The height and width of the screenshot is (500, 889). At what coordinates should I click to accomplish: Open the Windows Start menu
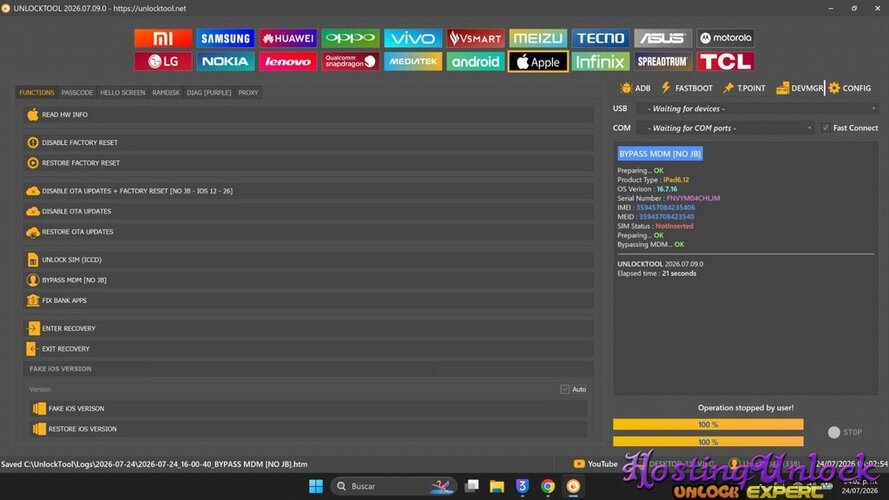316,486
